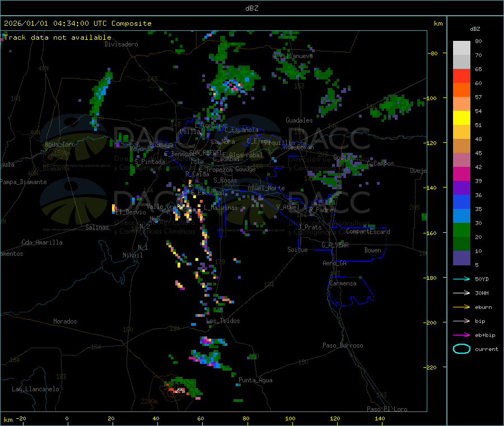Viewport: 504px width, 426px height.
Task: Click the pink bip arrow in legend
Action: click(x=461, y=321)
